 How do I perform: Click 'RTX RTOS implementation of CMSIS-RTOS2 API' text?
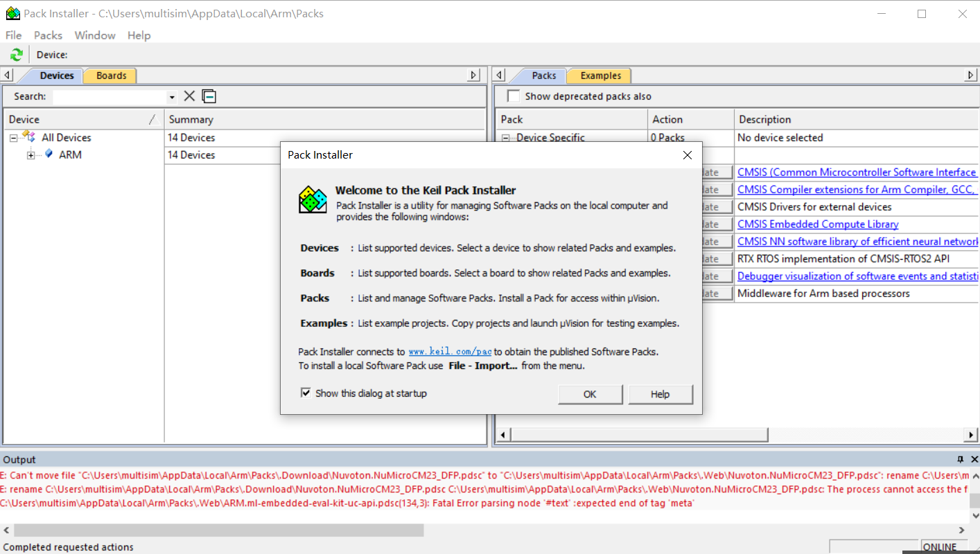coord(843,258)
